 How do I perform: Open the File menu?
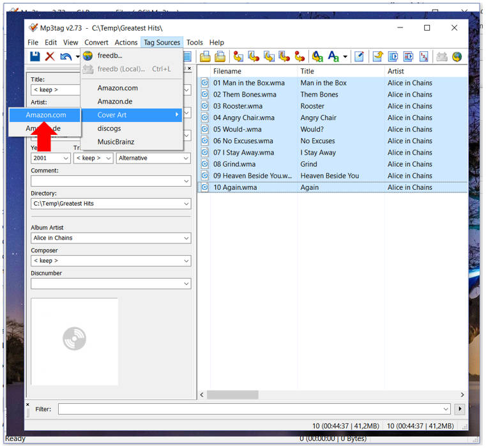tap(33, 42)
